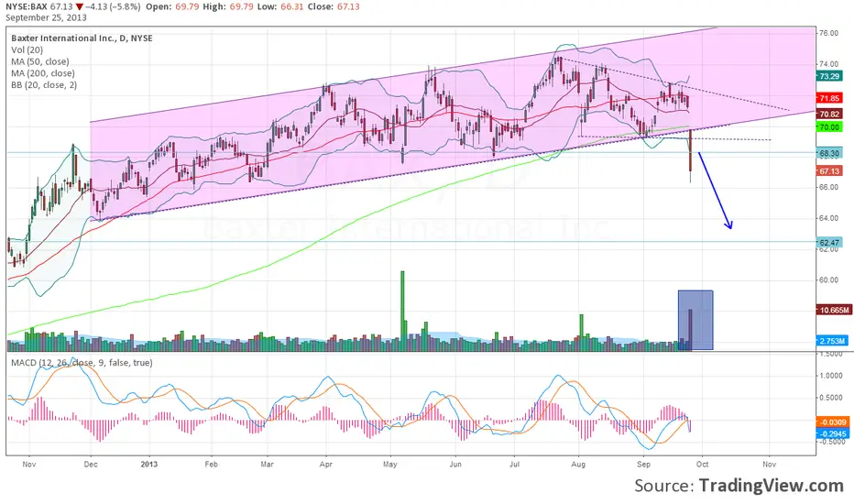Click the 70.00 green price tag
Image resolution: width=854 pixels, height=504 pixels.
(x=829, y=127)
